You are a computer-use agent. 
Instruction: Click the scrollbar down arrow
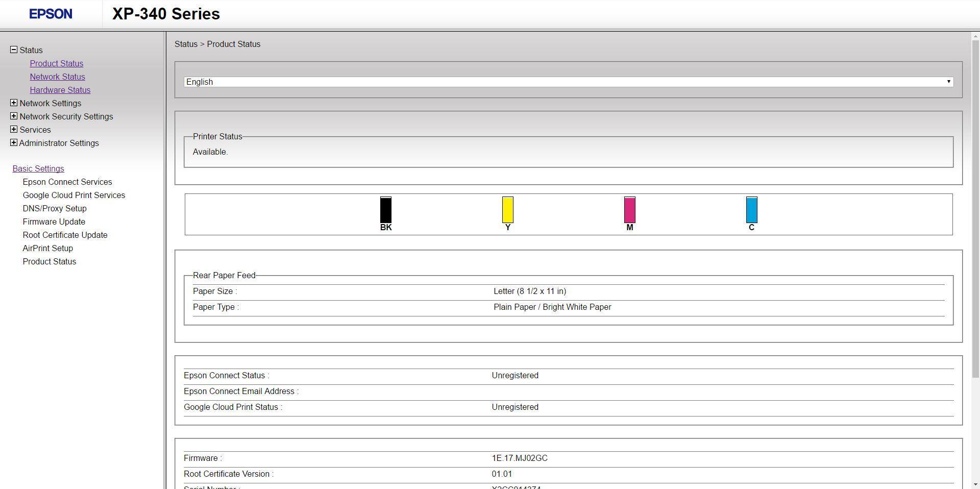975,484
